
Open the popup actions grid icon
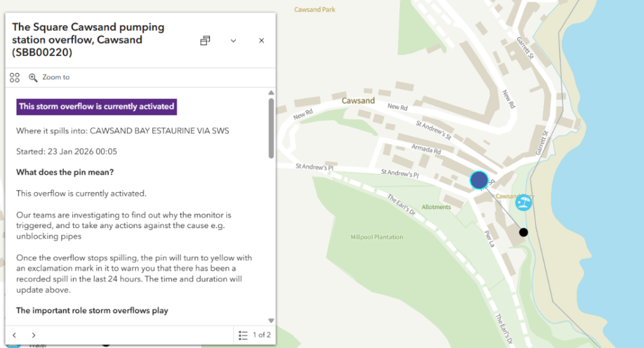[14, 77]
